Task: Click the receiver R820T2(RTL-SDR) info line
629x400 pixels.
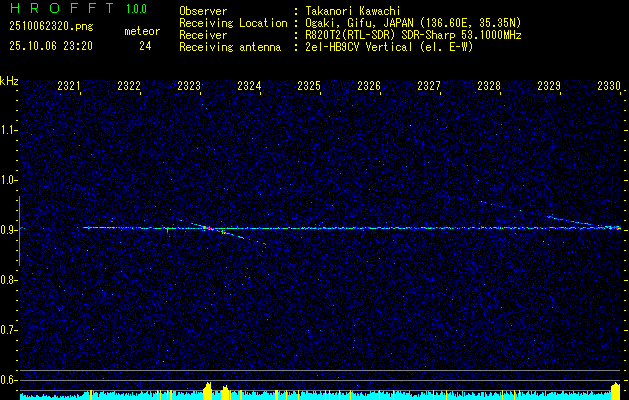Action: tap(413, 35)
